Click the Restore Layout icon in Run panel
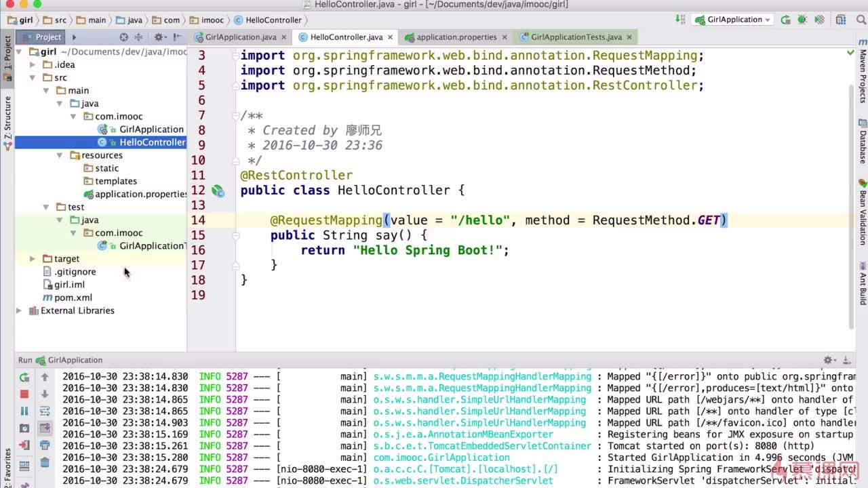The height and width of the screenshot is (488, 868). pos(24,466)
